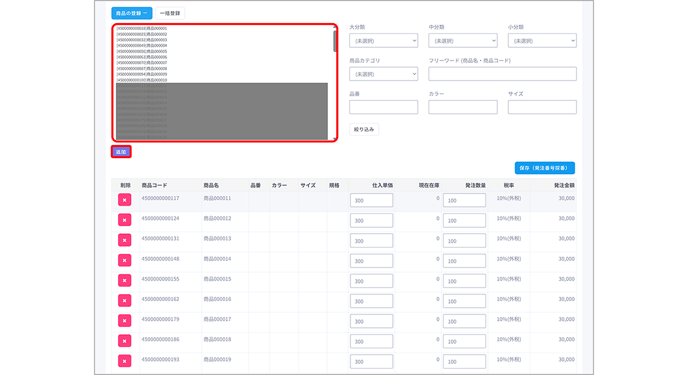Delete row for 商品000015
This screenshot has width=688, height=375.
tap(125, 281)
